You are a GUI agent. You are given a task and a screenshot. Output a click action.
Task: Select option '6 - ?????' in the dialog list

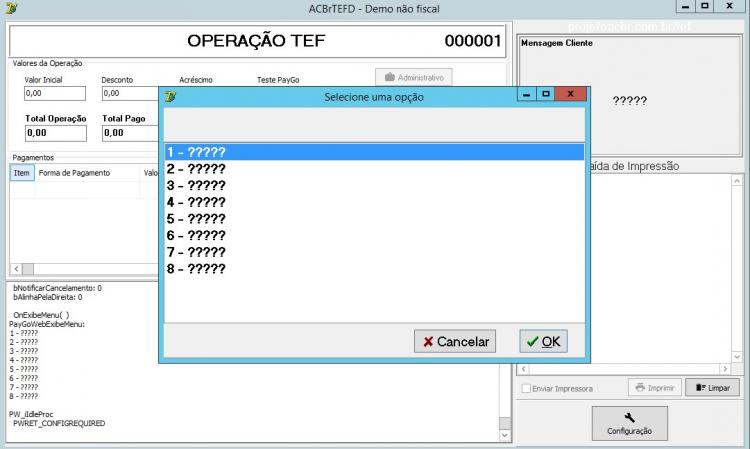pos(374,235)
